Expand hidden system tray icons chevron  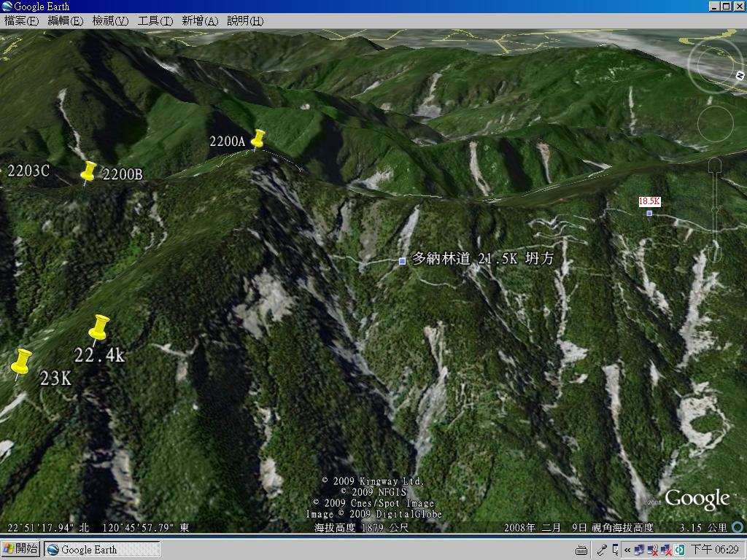click(627, 550)
